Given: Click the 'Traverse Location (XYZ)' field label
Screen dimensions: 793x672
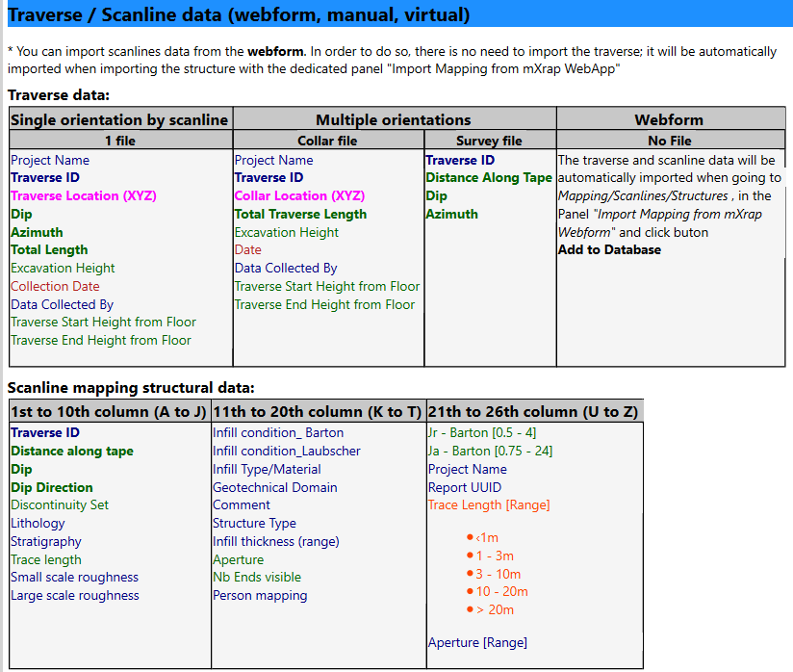Looking at the screenshot, I should click(x=84, y=195).
